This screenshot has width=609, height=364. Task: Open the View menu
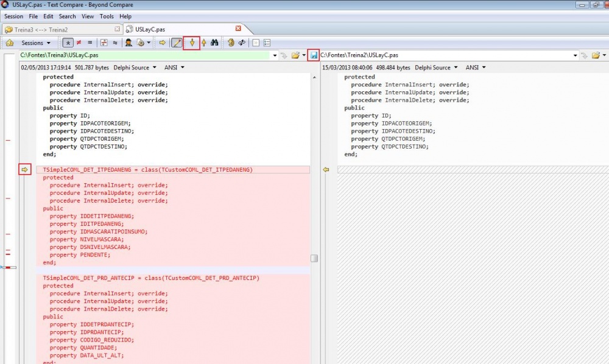click(87, 16)
